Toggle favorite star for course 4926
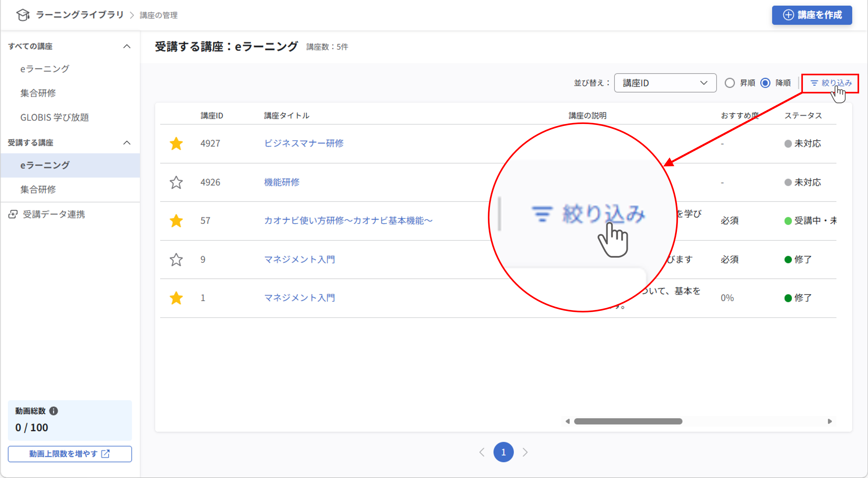 click(176, 183)
